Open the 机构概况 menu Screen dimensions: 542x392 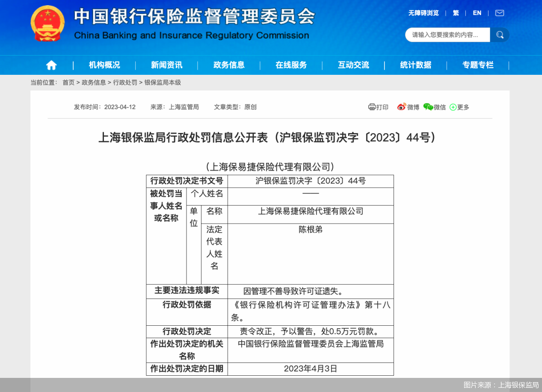(x=104, y=65)
